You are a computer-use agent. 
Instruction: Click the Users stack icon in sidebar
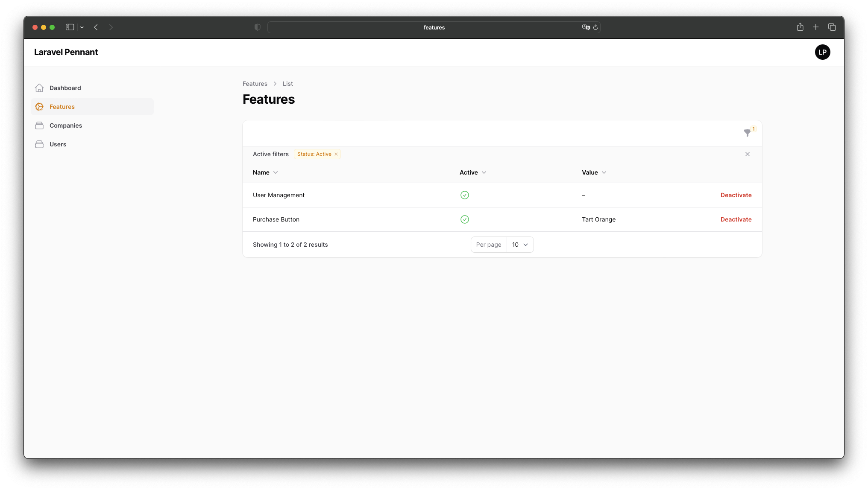coord(39,144)
